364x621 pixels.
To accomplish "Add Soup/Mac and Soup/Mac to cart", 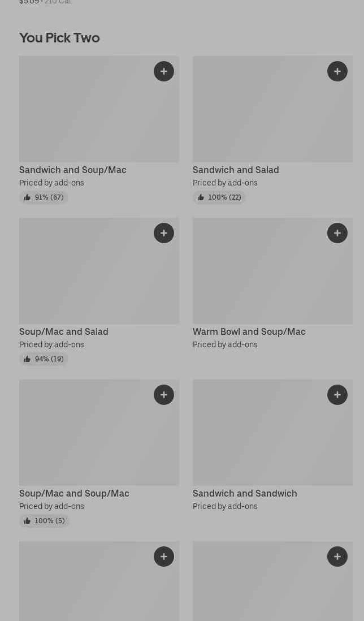I will (164, 395).
